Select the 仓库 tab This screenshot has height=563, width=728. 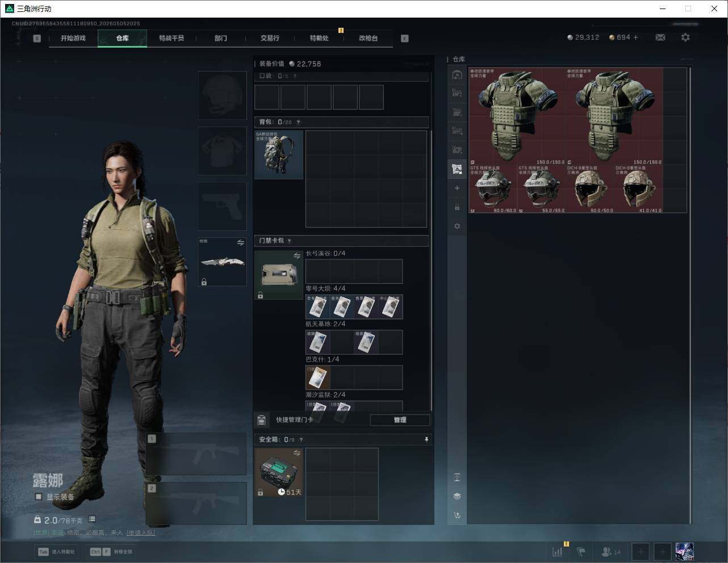122,38
